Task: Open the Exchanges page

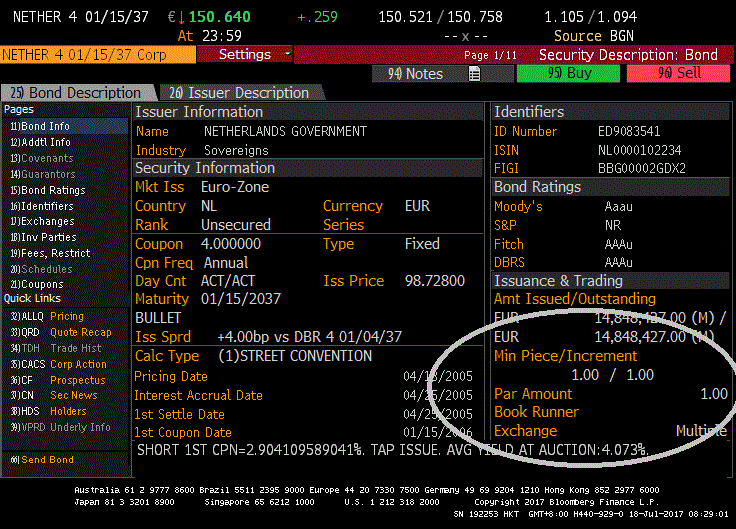Action: [x=42, y=221]
